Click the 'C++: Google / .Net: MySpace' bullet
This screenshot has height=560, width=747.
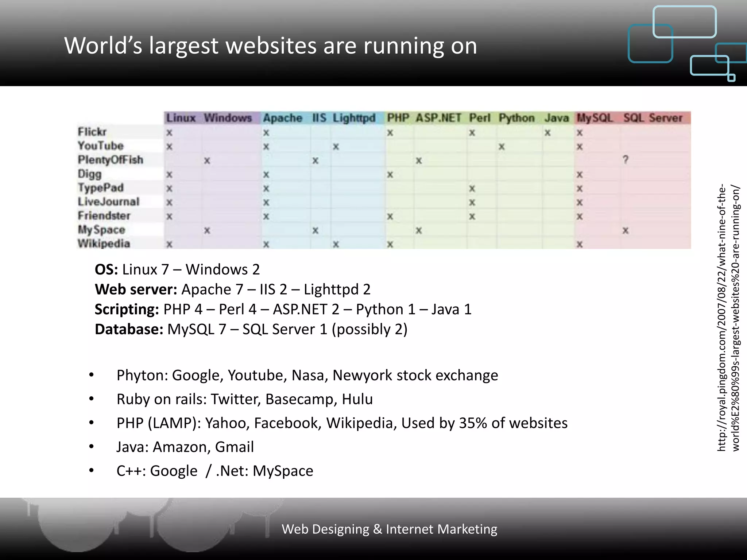(215, 471)
